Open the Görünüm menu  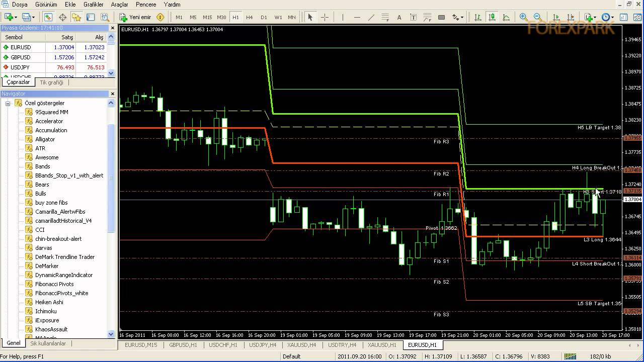tap(45, 5)
